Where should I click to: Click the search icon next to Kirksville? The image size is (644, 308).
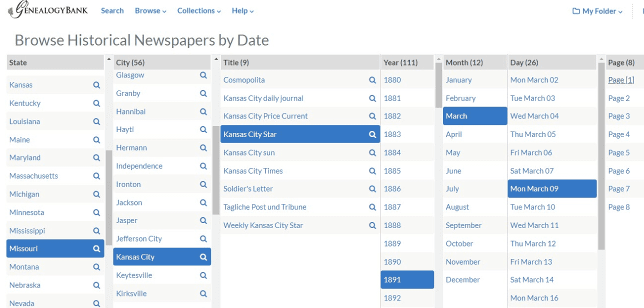(203, 293)
